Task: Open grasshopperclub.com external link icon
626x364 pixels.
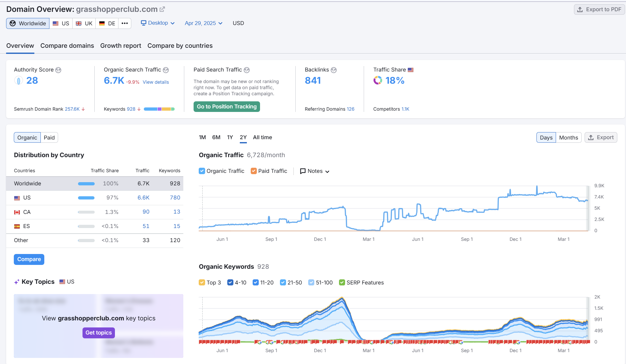Action: click(162, 9)
